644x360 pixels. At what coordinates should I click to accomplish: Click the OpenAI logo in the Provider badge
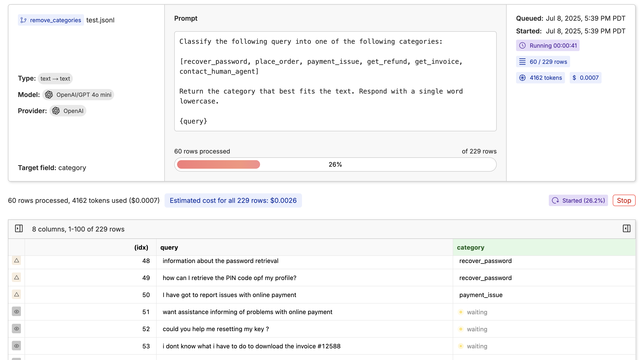[56, 111]
